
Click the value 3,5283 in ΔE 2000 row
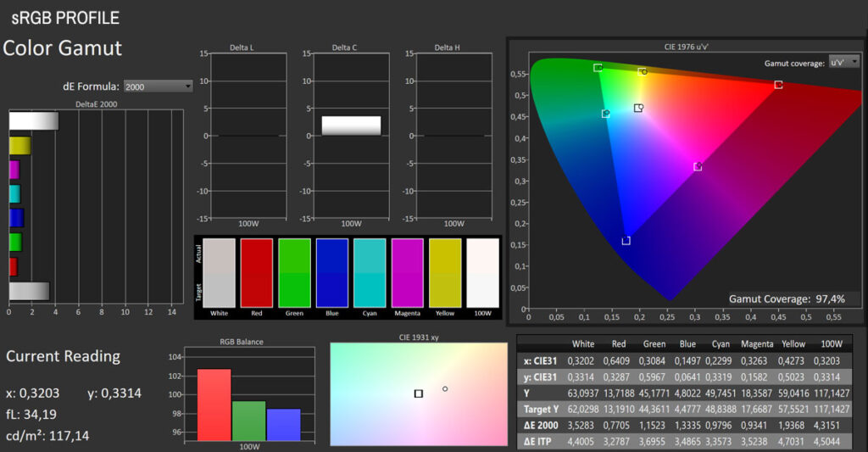coord(581,426)
